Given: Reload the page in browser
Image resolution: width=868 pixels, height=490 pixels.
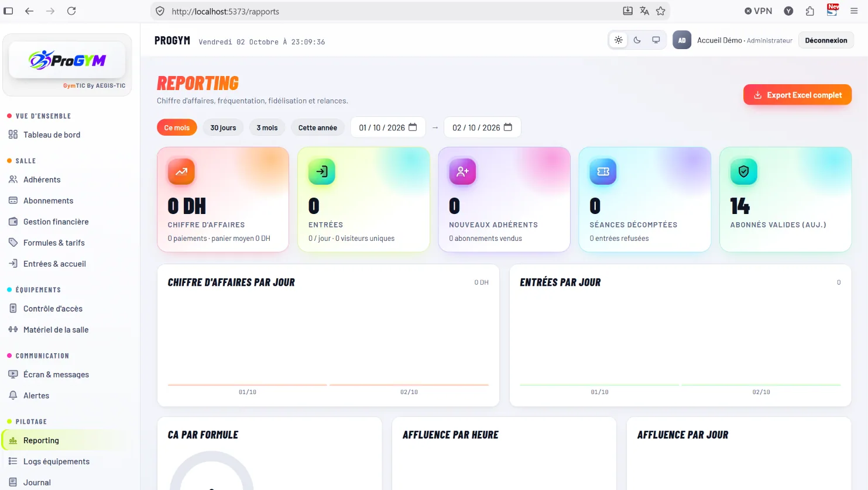Looking at the screenshot, I should pyautogui.click(x=71, y=11).
